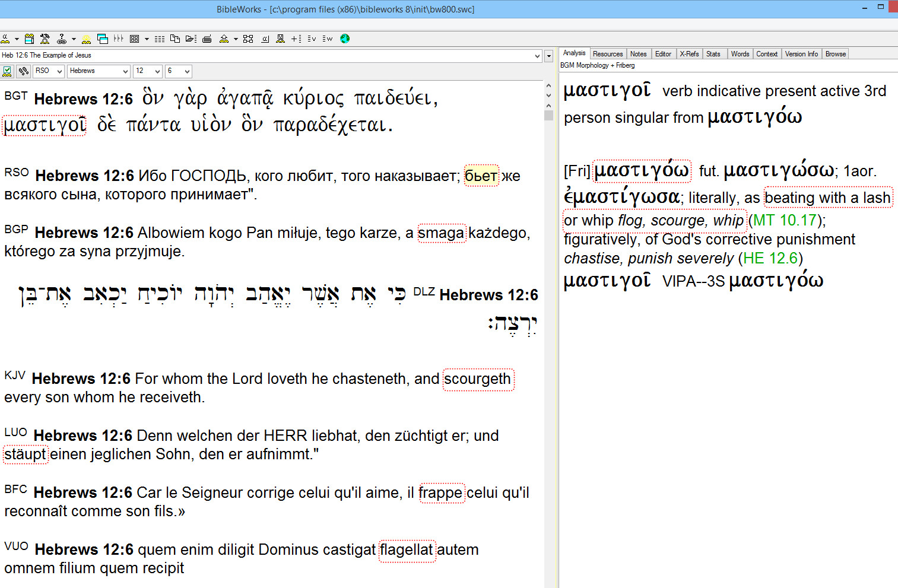The image size is (898, 588).
Task: Click the word 'stäupt' in LUO verse
Action: pos(26,454)
